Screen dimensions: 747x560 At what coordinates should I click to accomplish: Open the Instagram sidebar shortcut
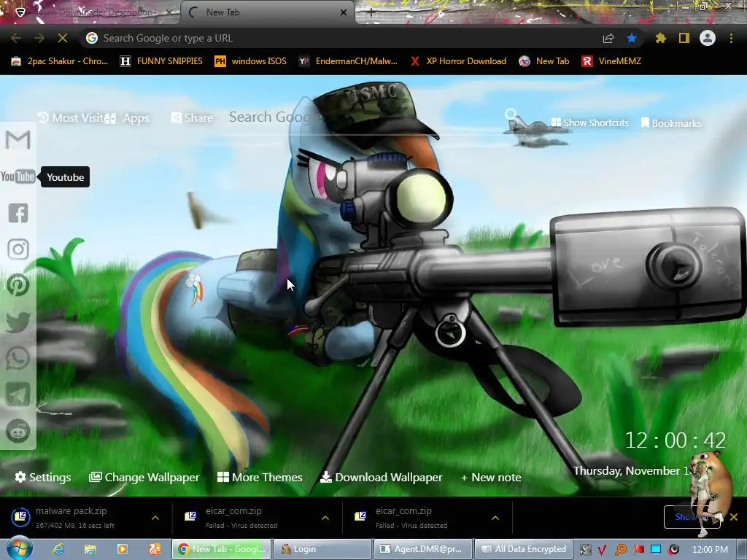(x=18, y=249)
